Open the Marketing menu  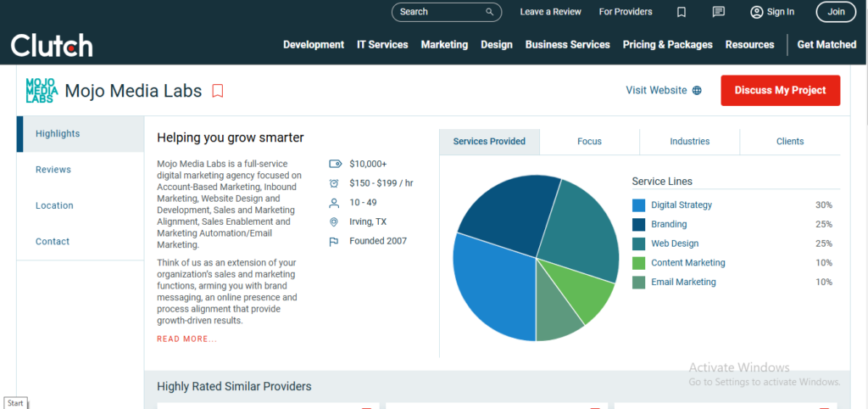click(444, 45)
